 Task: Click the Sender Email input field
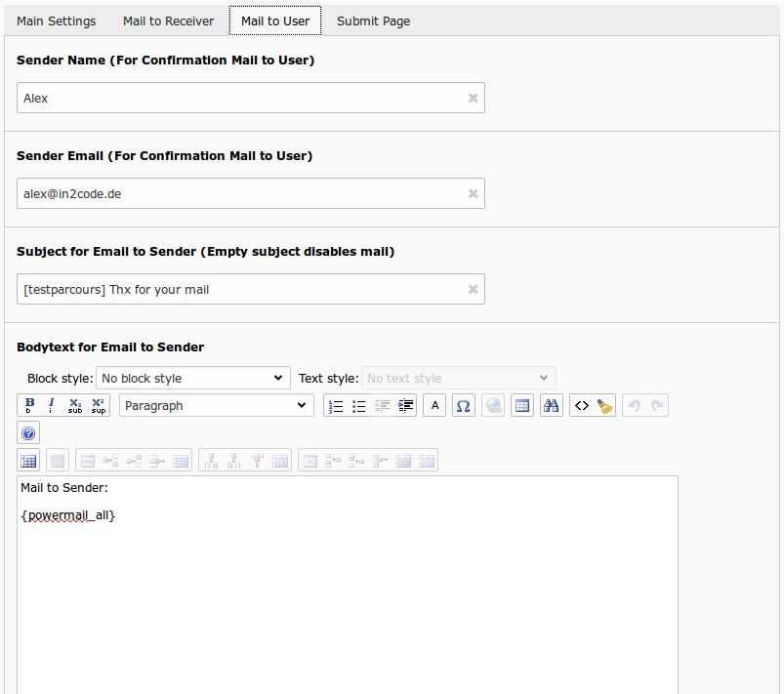(239, 194)
